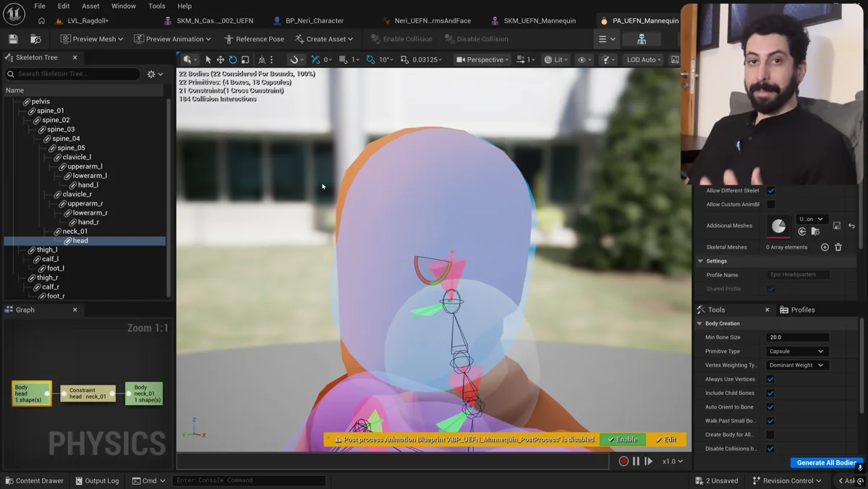Open the Primitive Type Capsule dropdown
The width and height of the screenshot is (868, 489).
(x=796, y=352)
